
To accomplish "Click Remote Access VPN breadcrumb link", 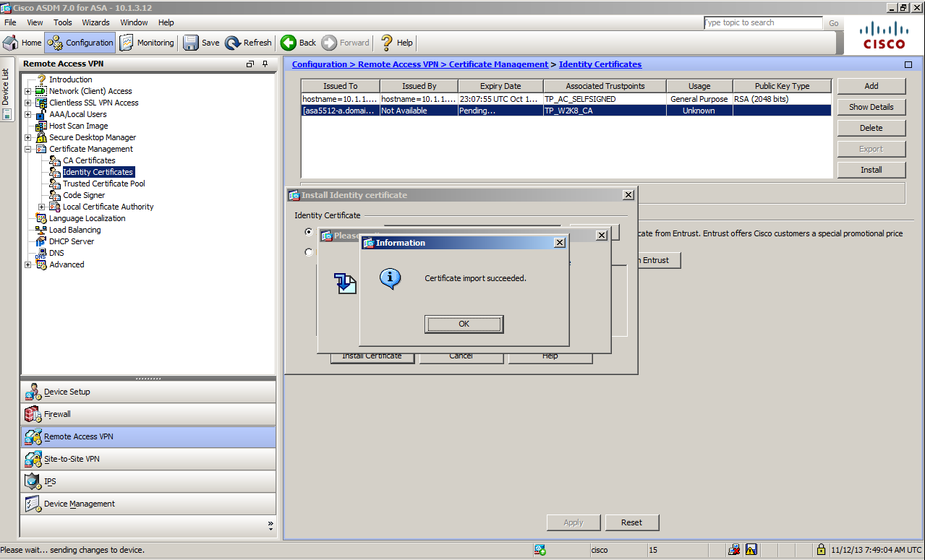I will pos(398,64).
